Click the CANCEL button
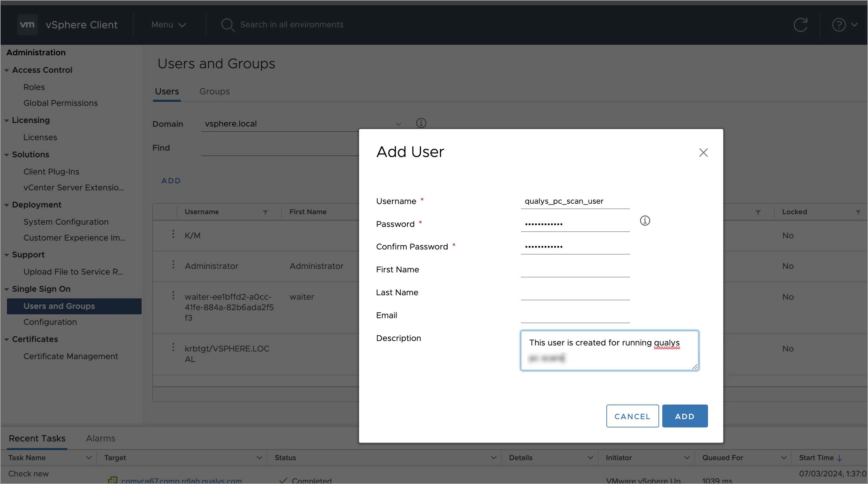The image size is (868, 484). [x=632, y=416]
